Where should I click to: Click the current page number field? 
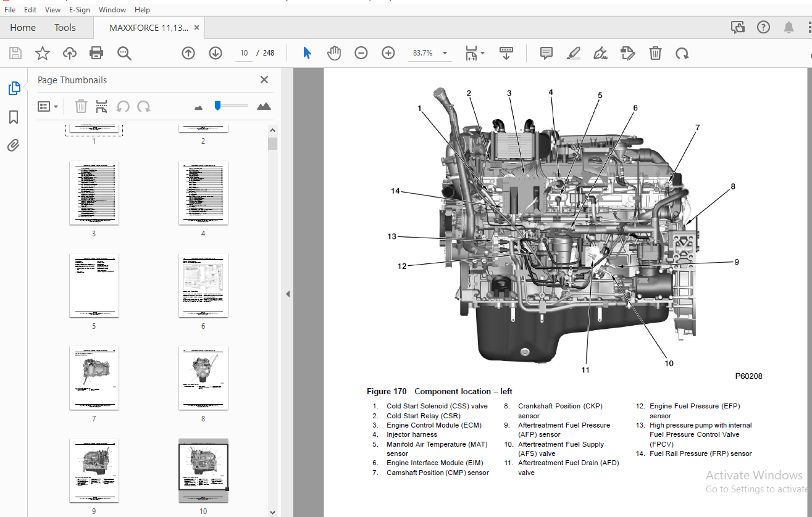[244, 53]
